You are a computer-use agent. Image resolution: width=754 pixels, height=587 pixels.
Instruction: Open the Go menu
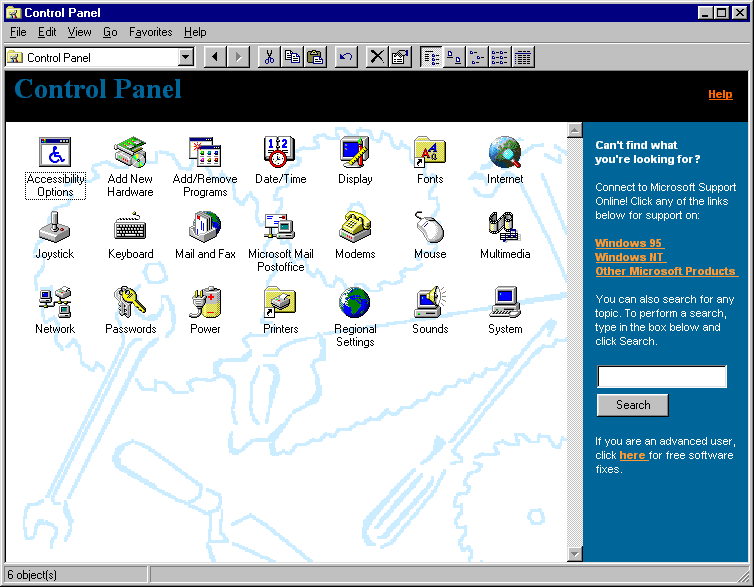click(110, 32)
